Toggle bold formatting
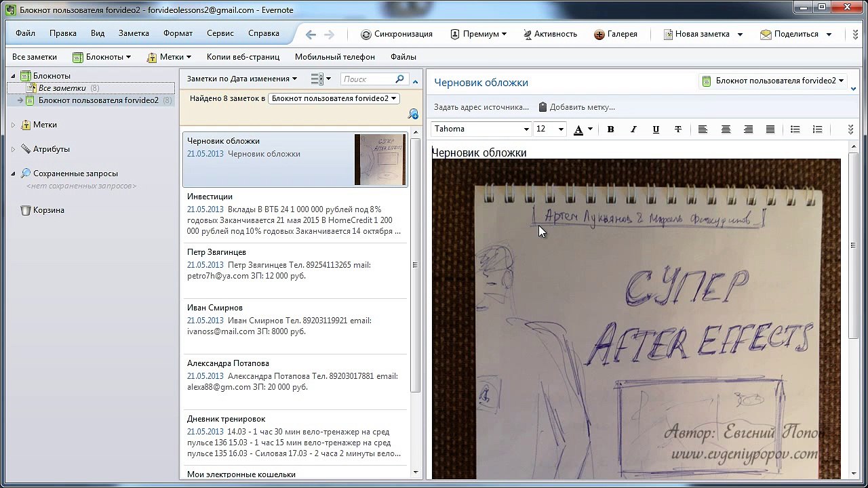The image size is (868, 488). tap(610, 129)
